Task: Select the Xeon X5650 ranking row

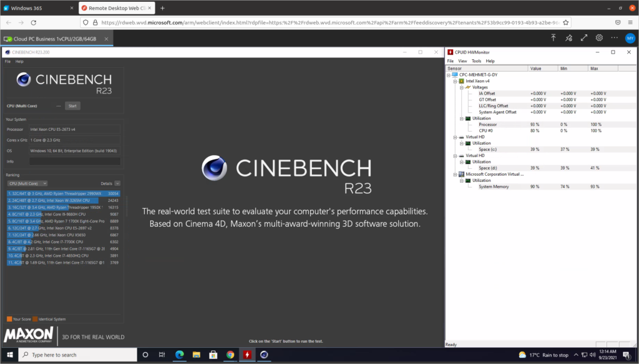Action: coord(63,236)
